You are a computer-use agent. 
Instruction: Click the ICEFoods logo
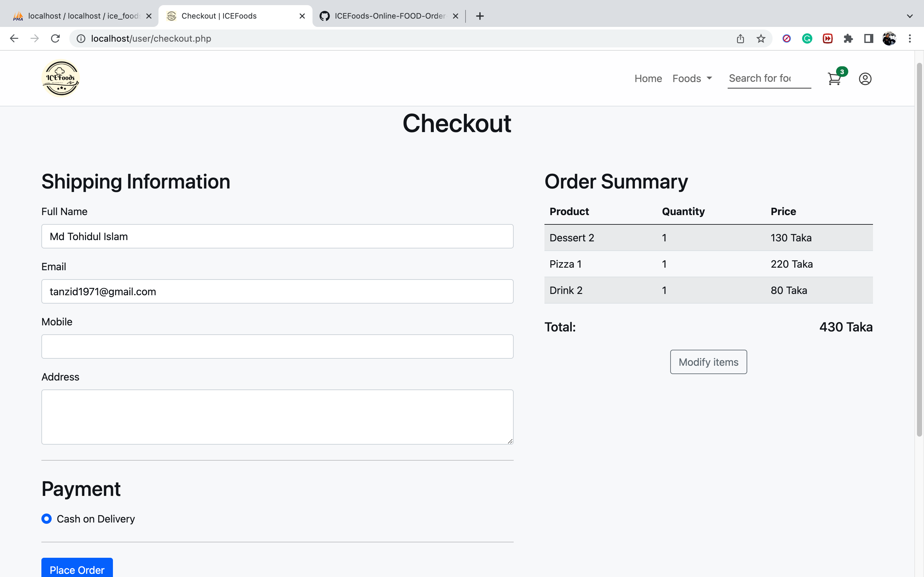pos(60,78)
